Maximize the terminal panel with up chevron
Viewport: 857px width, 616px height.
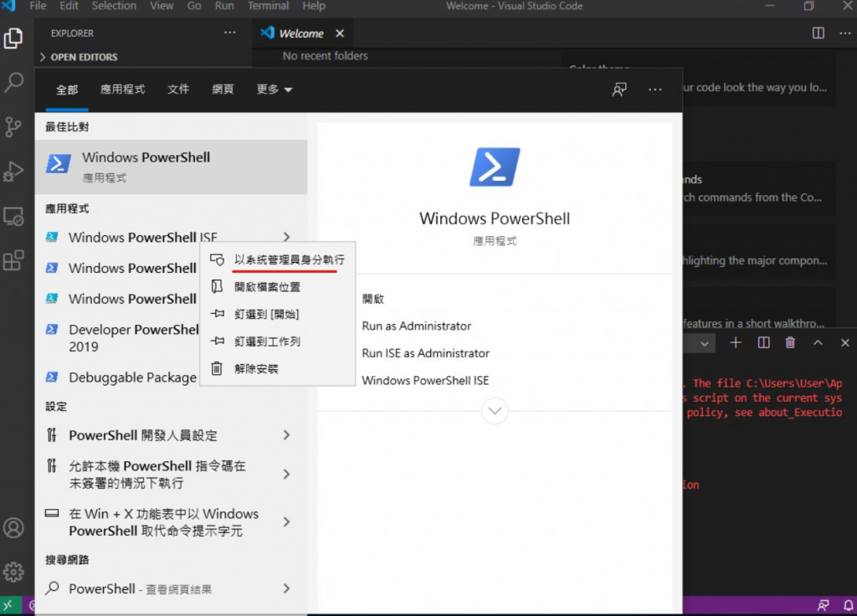[818, 342]
